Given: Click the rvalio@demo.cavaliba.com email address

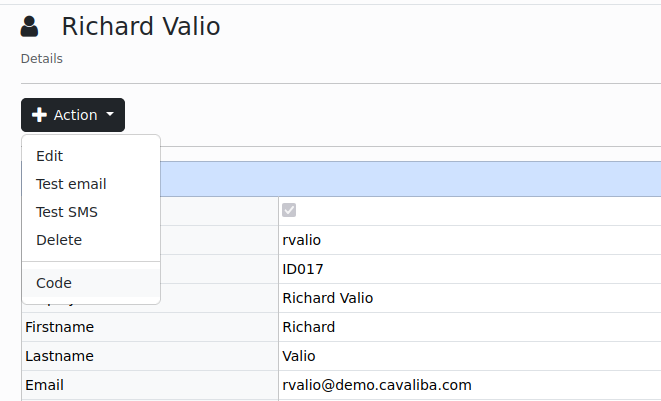Looking at the screenshot, I should coord(377,385).
